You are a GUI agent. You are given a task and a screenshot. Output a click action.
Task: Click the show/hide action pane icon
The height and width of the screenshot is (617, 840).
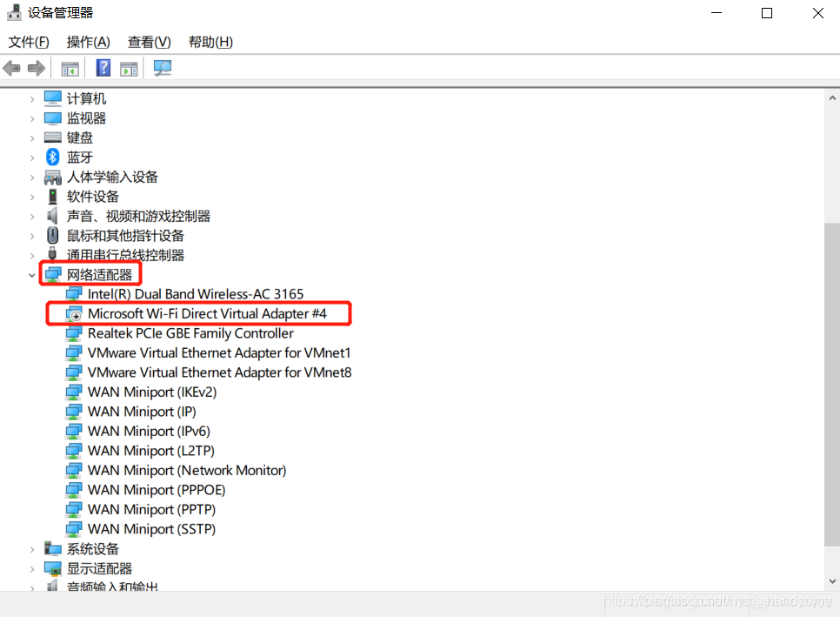point(129,69)
